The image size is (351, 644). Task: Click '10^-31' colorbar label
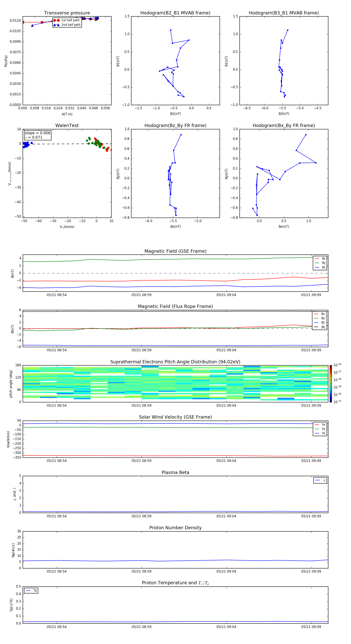click(x=337, y=402)
